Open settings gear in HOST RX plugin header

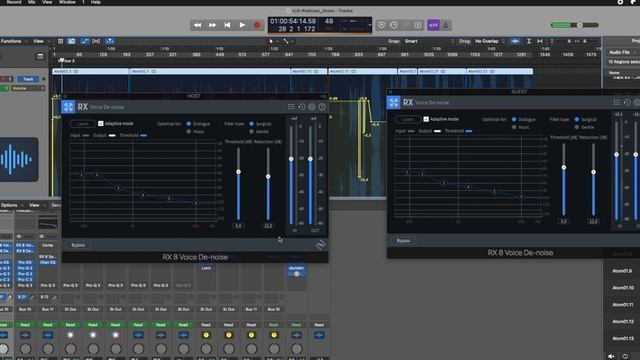312,107
